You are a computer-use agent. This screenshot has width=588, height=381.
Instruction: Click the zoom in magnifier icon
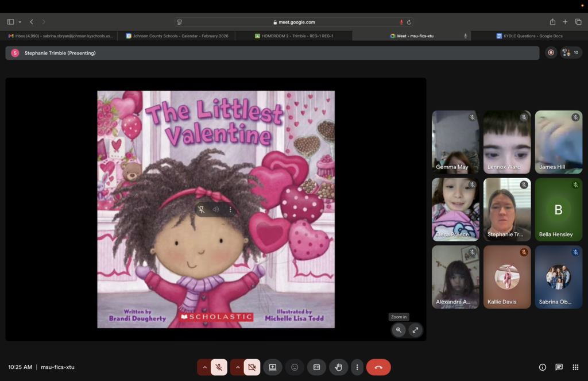[399, 330]
